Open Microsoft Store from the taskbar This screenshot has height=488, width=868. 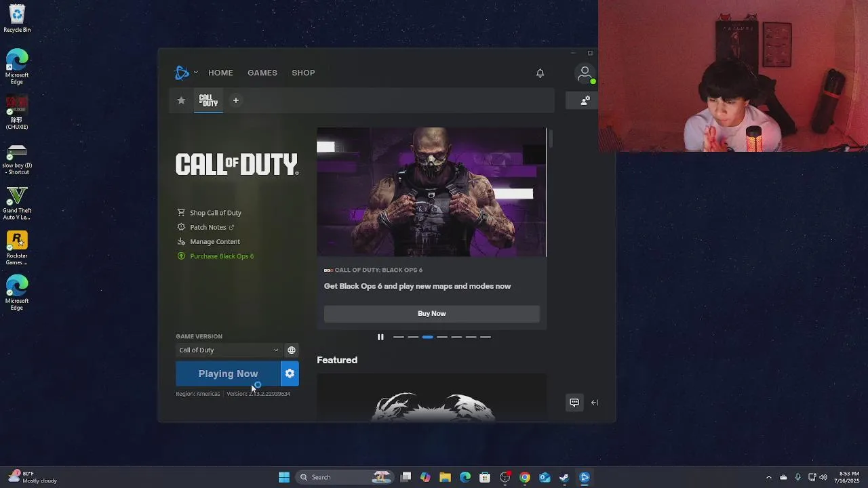pos(485,477)
